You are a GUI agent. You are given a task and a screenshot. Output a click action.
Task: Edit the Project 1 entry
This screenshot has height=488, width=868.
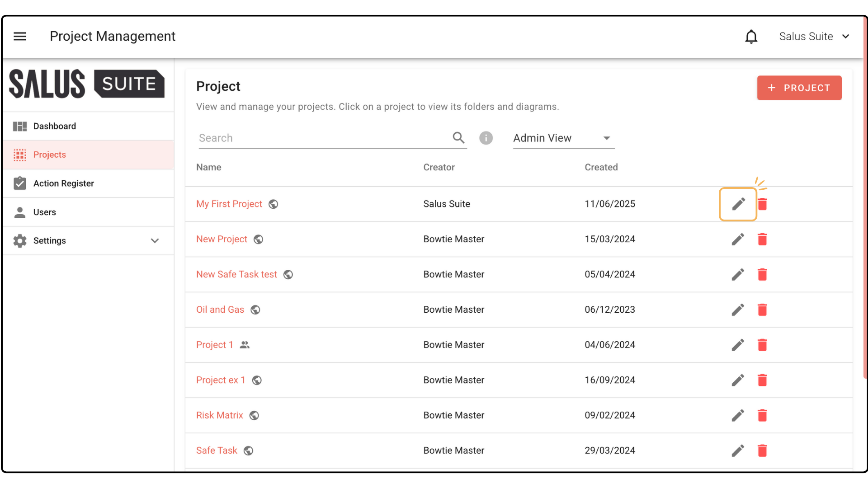click(x=738, y=345)
